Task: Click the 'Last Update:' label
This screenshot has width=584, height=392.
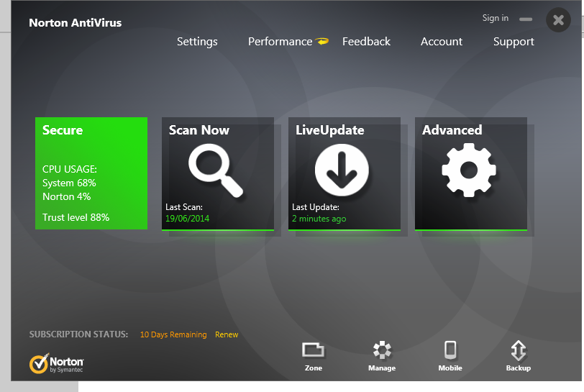Action: click(316, 207)
